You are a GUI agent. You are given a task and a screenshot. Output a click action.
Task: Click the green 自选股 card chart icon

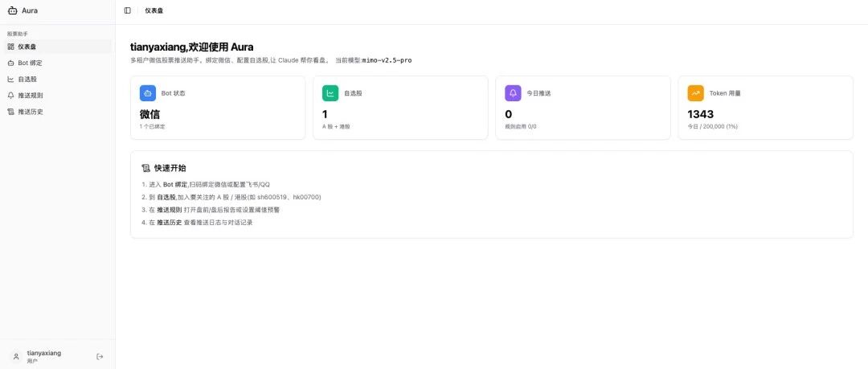(x=330, y=93)
